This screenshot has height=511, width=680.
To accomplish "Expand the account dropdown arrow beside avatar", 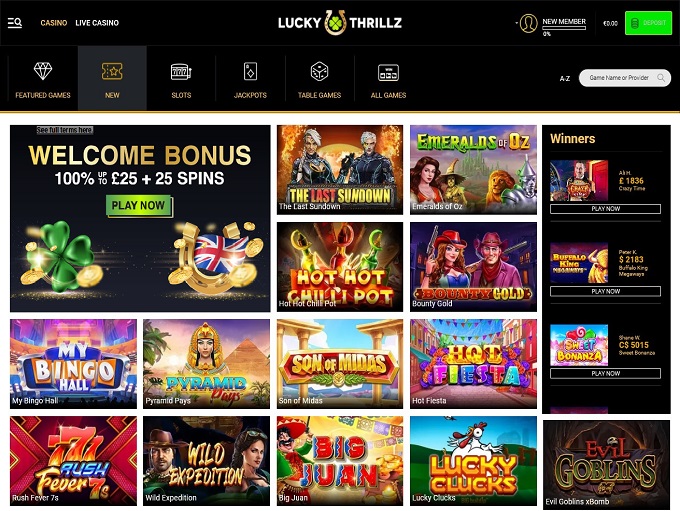I will coord(517,23).
